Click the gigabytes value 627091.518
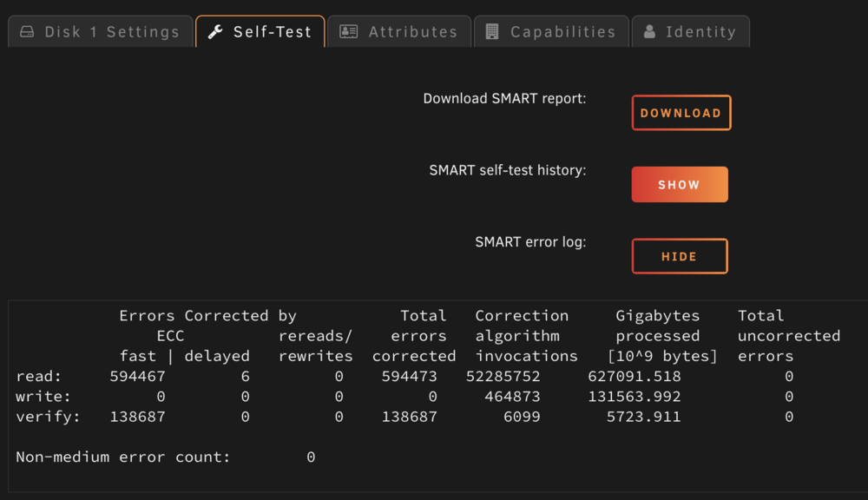The height and width of the screenshot is (500, 868). point(635,377)
